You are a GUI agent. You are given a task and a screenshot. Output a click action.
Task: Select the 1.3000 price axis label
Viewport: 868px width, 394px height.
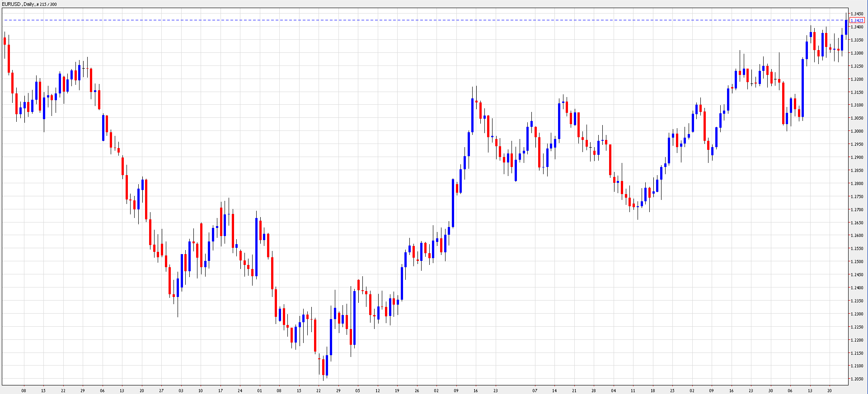tap(857, 131)
